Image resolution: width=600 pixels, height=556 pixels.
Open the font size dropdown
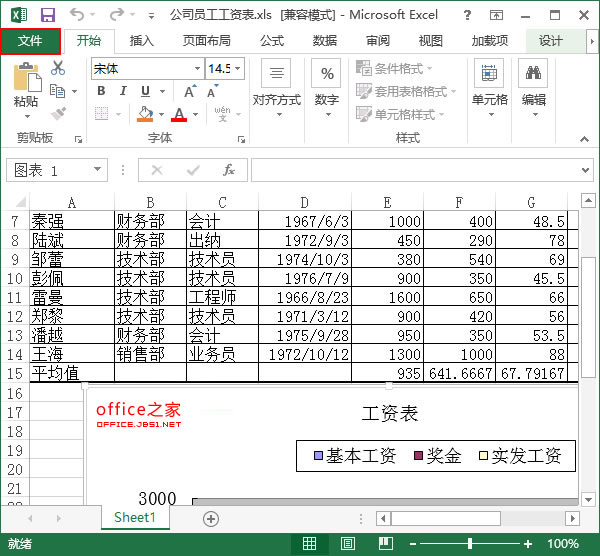tap(238, 68)
